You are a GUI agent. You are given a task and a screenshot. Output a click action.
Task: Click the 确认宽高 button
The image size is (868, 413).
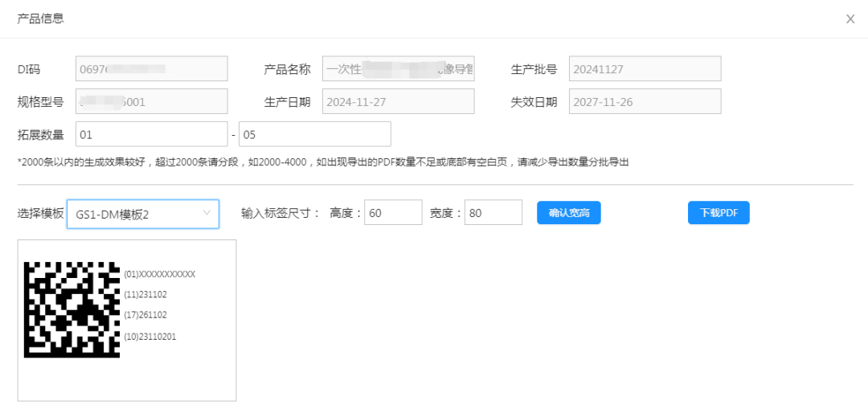click(568, 213)
